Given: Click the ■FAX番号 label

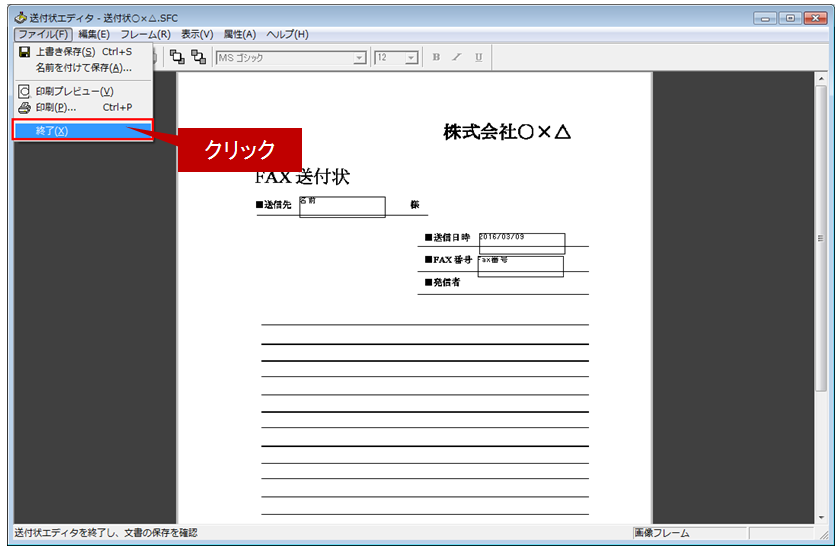Looking at the screenshot, I should coord(448,260).
